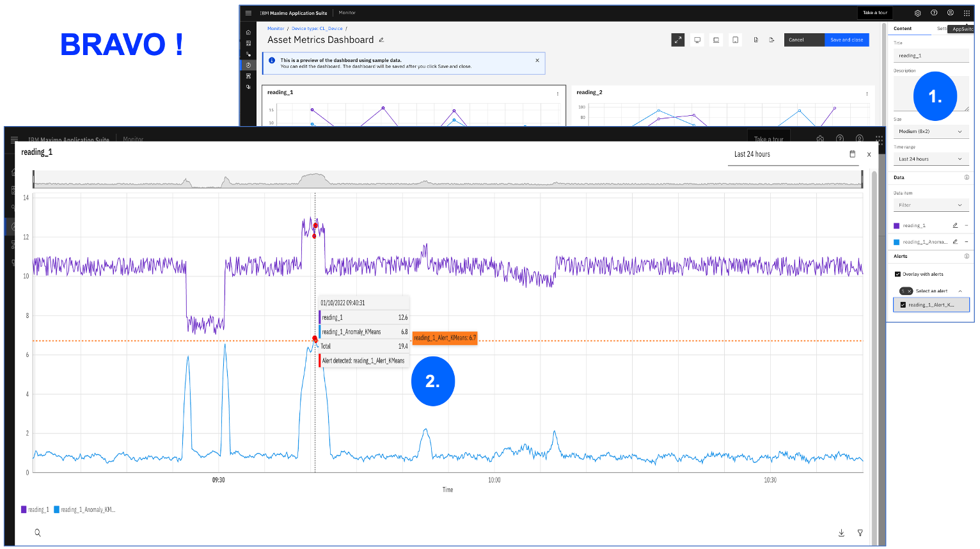980x549 pixels.
Task: Click info icon next to Alerts heading
Action: (967, 256)
